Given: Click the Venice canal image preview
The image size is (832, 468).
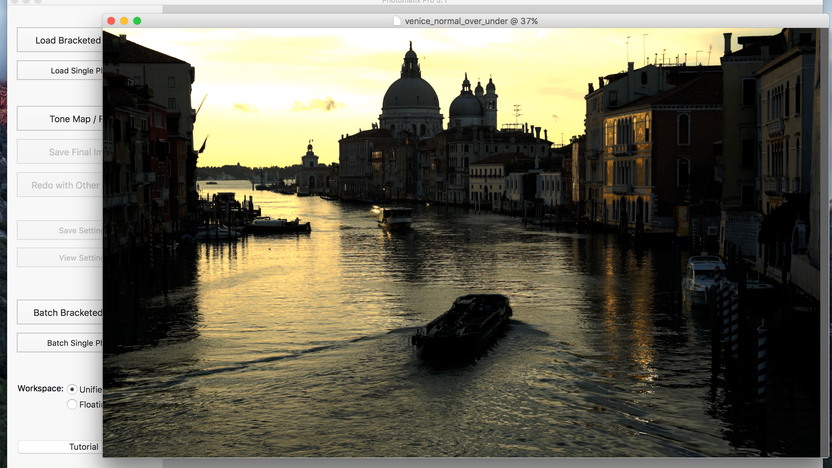Looking at the screenshot, I should click(461, 242).
